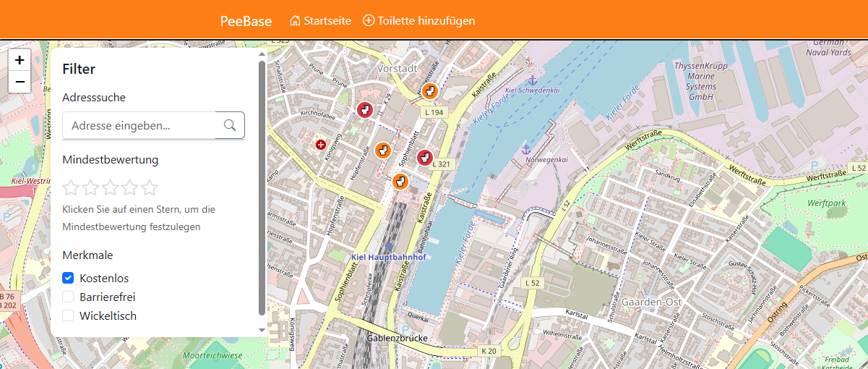Click the orange toilet marker on Hopfenstraße
The width and height of the screenshot is (868, 369).
click(382, 150)
